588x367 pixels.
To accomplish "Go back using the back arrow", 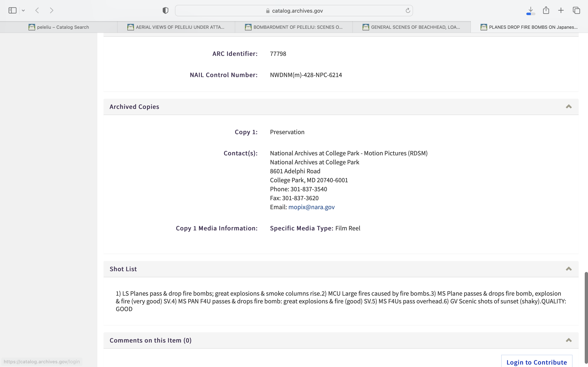I will click(37, 10).
